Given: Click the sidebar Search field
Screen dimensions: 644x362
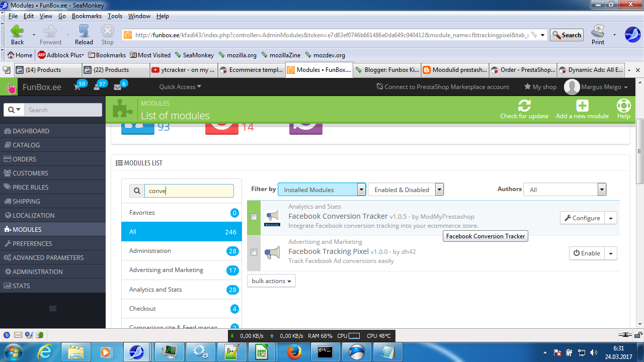Looking at the screenshot, I should pos(63,110).
